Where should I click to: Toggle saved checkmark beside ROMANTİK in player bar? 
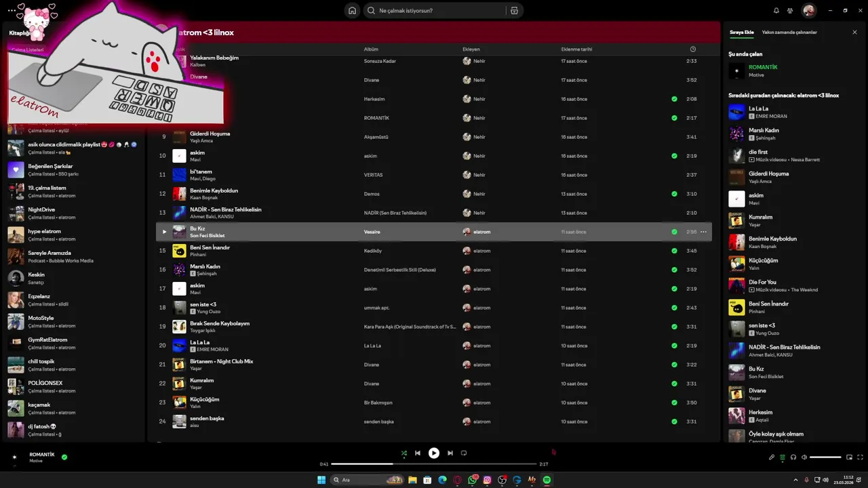(64, 457)
